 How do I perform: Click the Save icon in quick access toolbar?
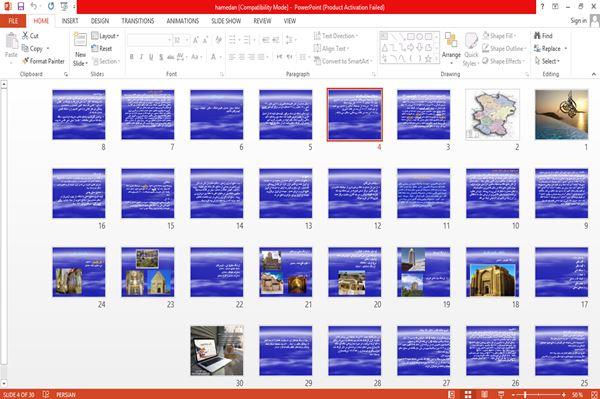[x=21, y=6]
